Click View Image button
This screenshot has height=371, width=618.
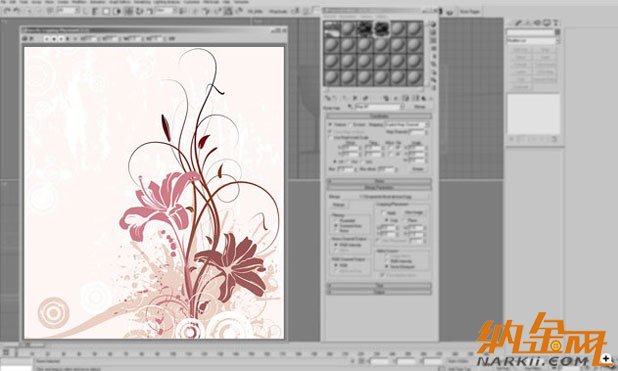414,213
